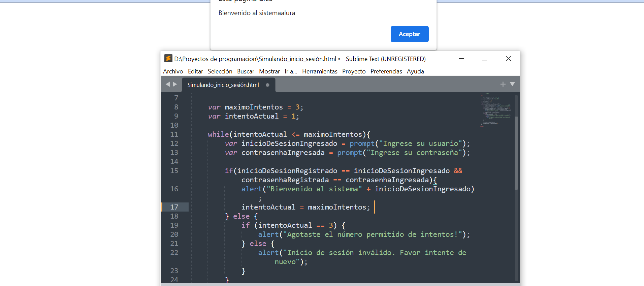This screenshot has width=644, height=286.
Task: Click line number 8 in gutter
Action: [176, 107]
